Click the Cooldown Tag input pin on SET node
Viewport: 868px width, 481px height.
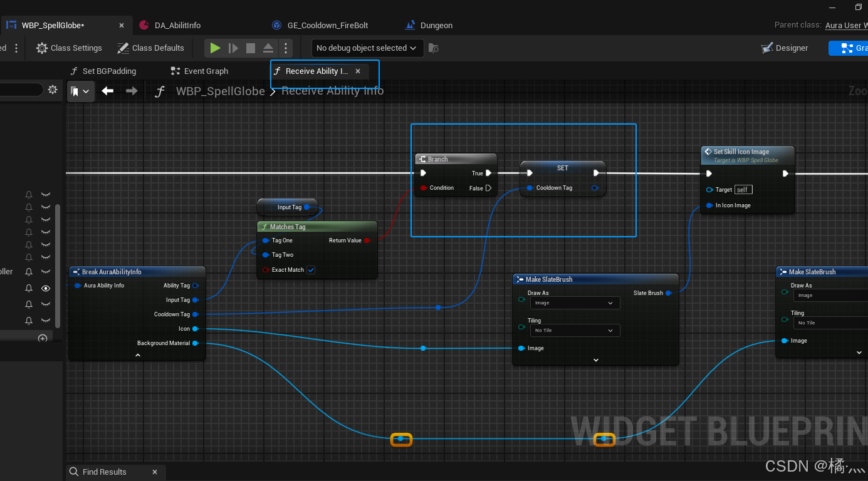[530, 188]
